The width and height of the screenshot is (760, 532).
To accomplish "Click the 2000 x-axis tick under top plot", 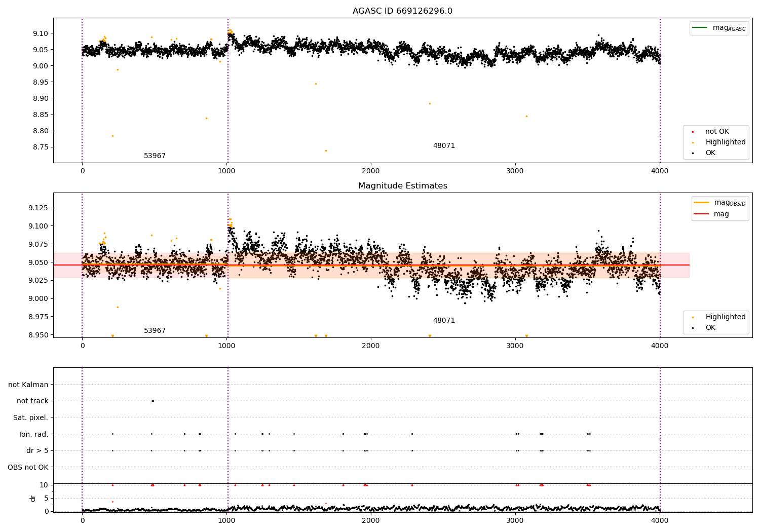I will (371, 171).
